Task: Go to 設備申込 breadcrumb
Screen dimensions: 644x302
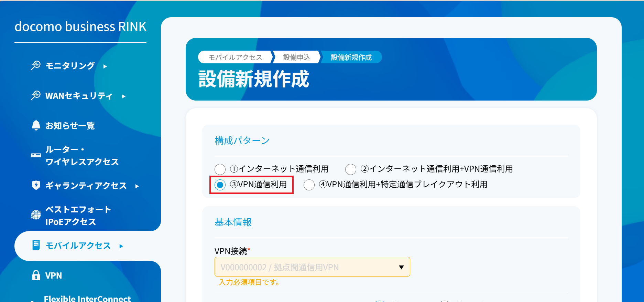Action: tap(297, 57)
